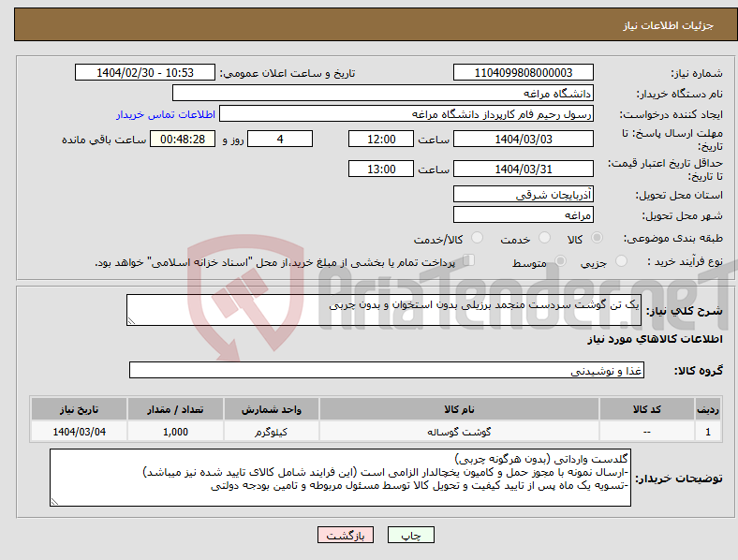Image resolution: width=738 pixels, height=560 pixels.
Task: Select the کالا/خدمت radio button
Action: [x=478, y=238]
